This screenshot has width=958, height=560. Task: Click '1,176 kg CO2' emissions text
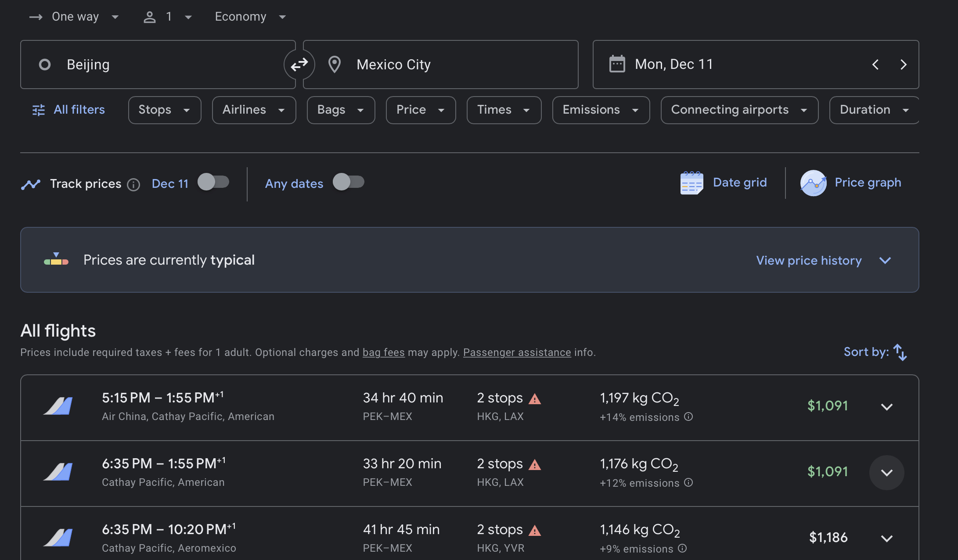point(639,465)
